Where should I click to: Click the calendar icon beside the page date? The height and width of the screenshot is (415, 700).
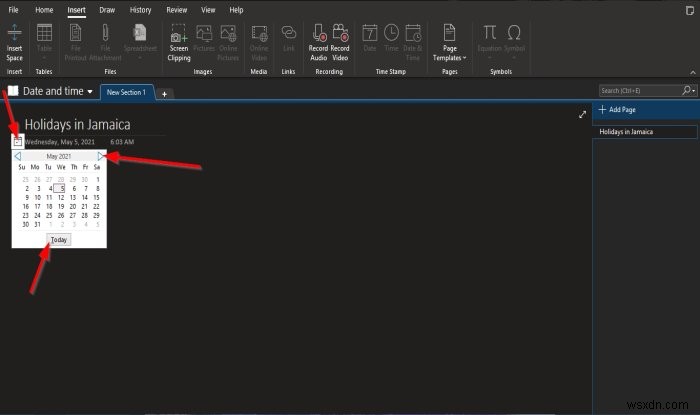[x=17, y=142]
